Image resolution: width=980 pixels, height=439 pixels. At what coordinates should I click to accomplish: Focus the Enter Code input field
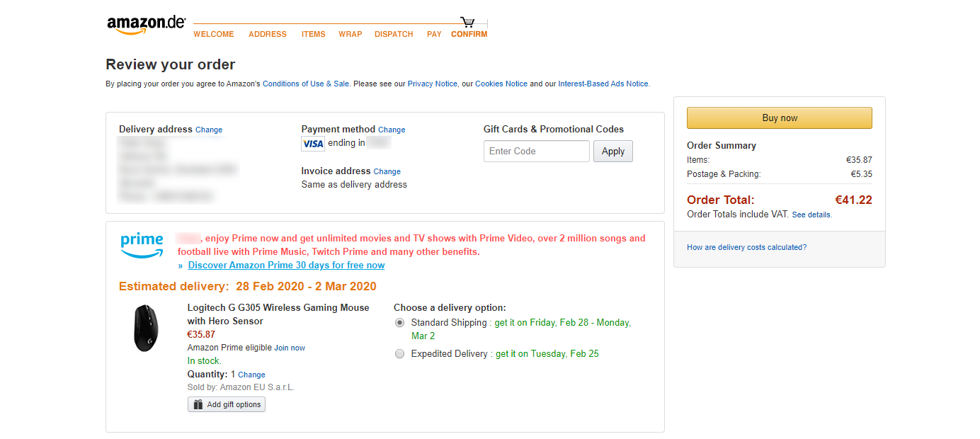pos(537,151)
